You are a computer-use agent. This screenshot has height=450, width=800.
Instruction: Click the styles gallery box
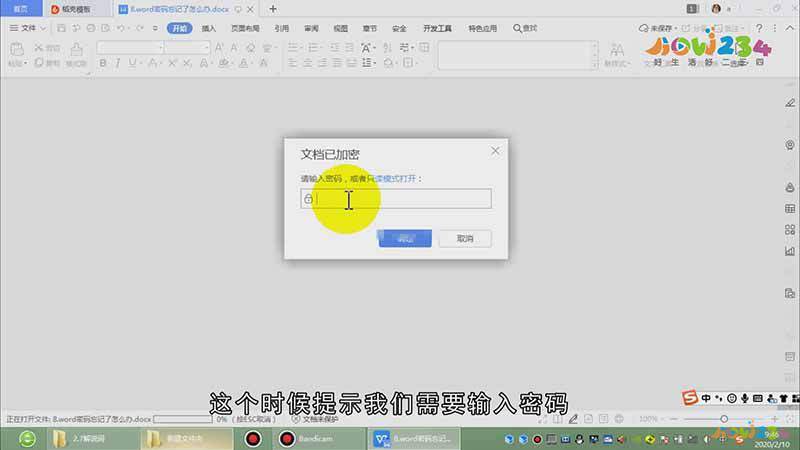click(x=518, y=55)
